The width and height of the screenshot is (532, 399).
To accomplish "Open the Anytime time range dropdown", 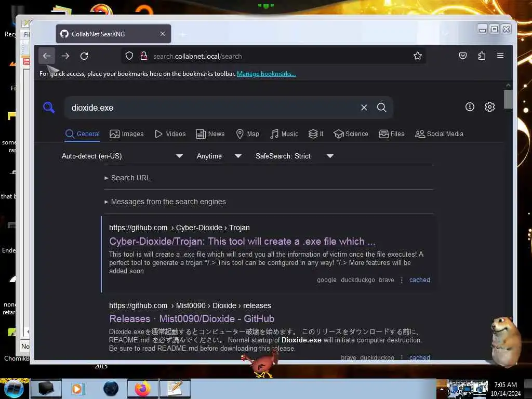I will (219, 156).
